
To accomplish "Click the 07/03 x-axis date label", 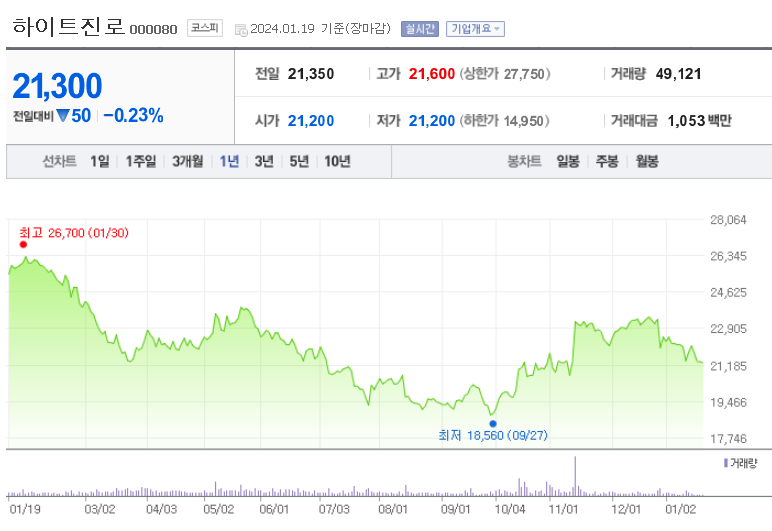I will pos(334,509).
